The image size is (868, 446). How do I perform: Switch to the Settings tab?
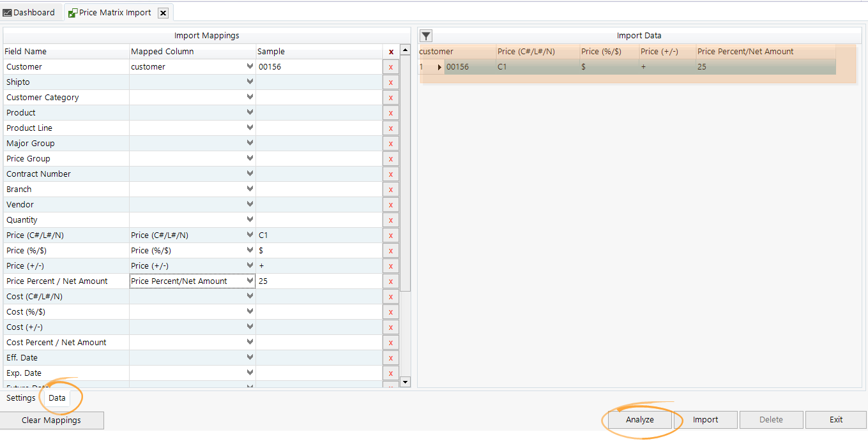click(x=20, y=398)
